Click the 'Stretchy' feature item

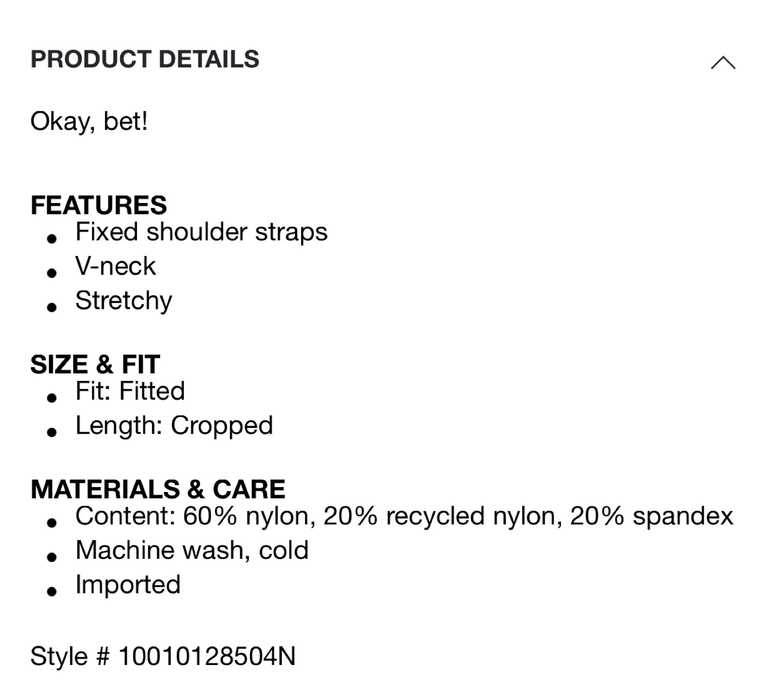click(123, 301)
